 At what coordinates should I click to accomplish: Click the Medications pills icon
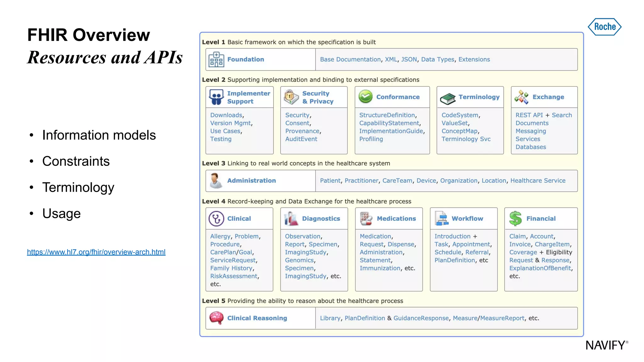[x=366, y=218]
